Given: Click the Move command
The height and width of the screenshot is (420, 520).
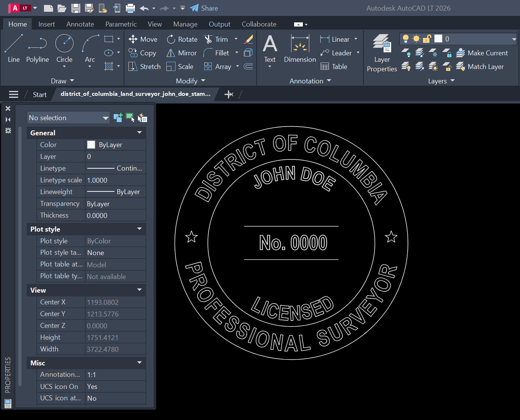Looking at the screenshot, I should tap(143, 39).
